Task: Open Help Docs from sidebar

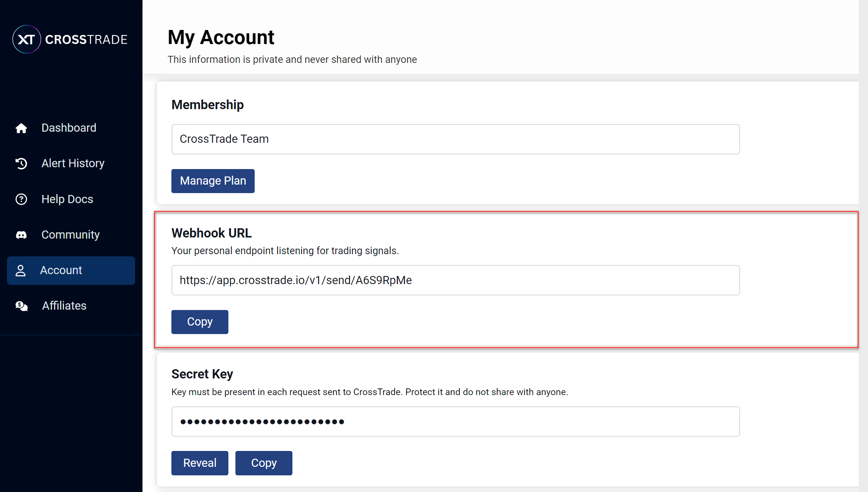Action: tap(67, 199)
